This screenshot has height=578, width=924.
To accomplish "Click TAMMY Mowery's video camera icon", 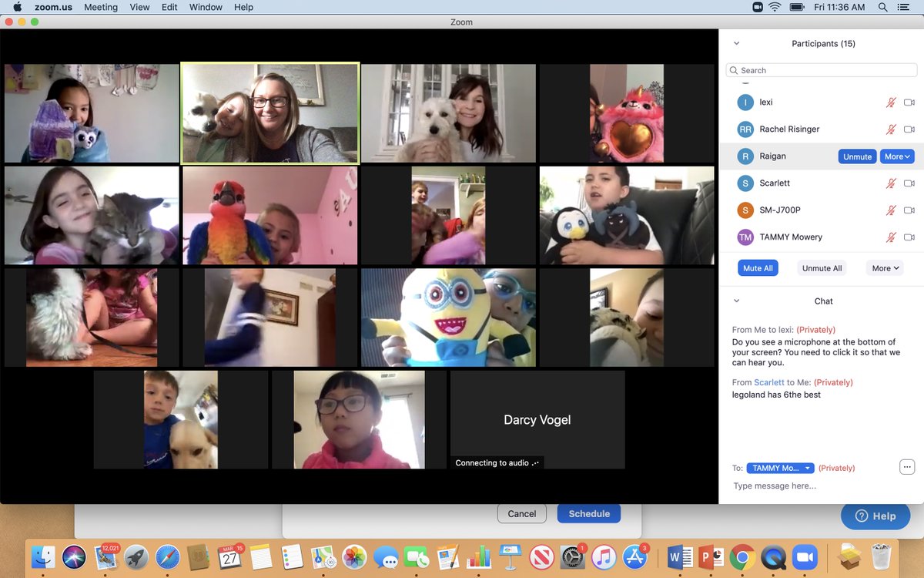I will click(x=909, y=237).
